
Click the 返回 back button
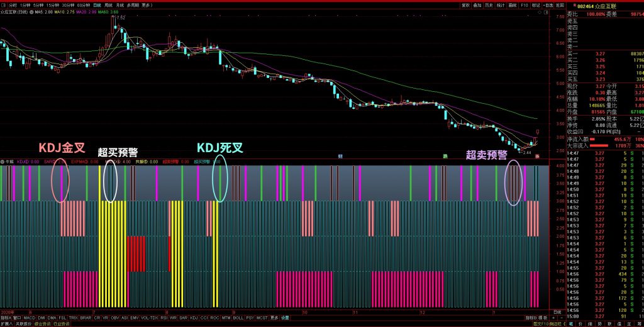[x=559, y=4]
